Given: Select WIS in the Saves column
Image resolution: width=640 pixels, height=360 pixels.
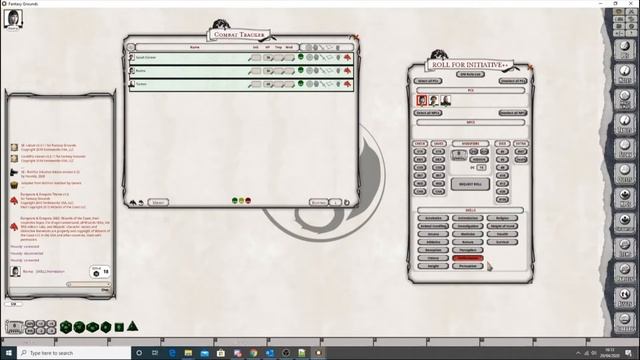Looking at the screenshot, I should 438,184.
